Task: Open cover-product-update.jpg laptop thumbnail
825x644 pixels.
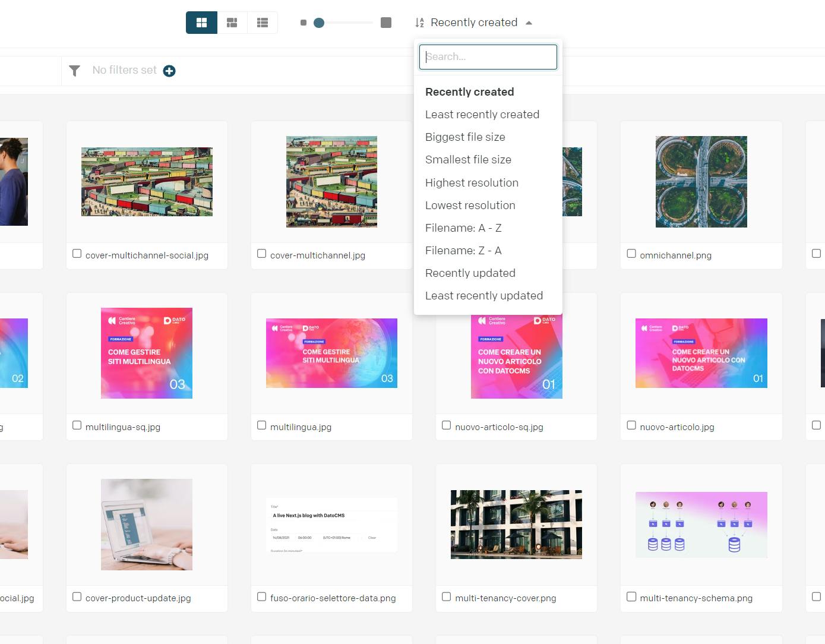Action: [147, 525]
